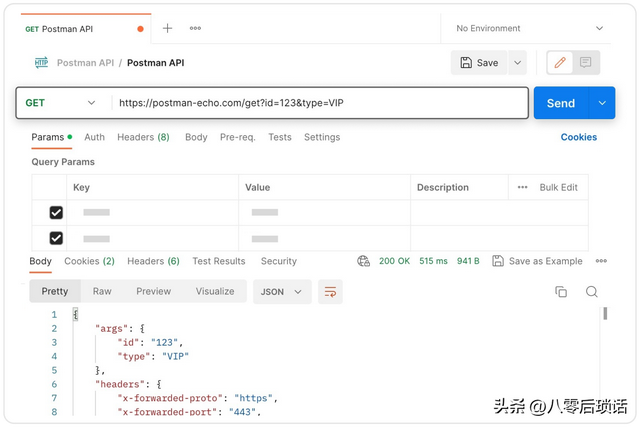The width and height of the screenshot is (640, 427).
Task: Open response ellipsis menu after Save as Example
Action: click(601, 261)
